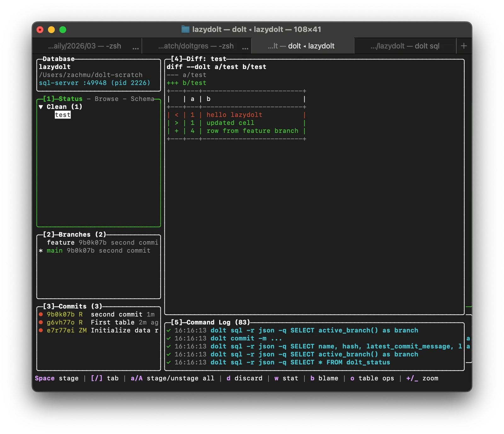Click the folder icon in the title bar
The width and height of the screenshot is (504, 434).
pos(185,29)
